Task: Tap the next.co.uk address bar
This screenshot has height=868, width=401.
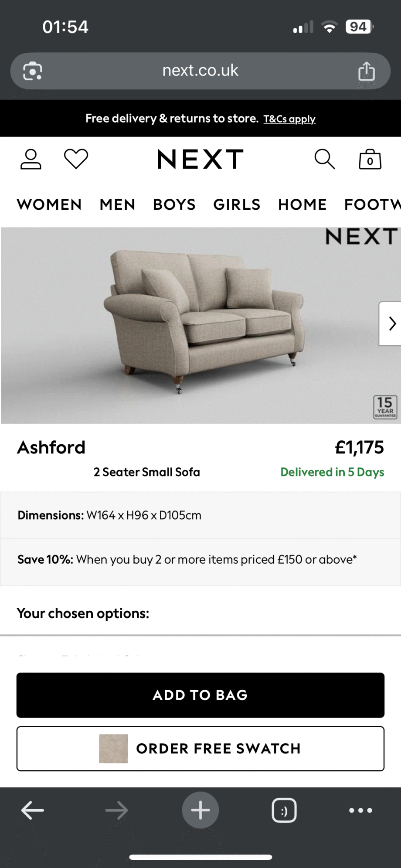Action: pyautogui.click(x=200, y=71)
